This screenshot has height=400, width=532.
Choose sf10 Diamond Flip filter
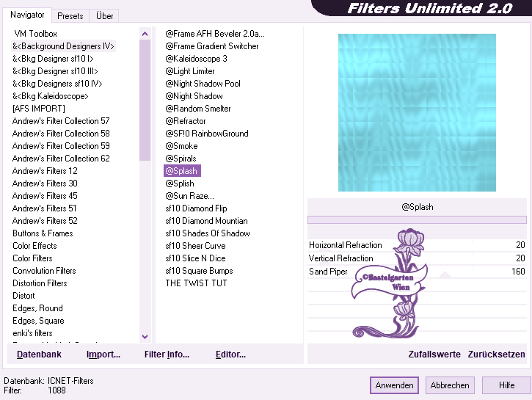196,208
